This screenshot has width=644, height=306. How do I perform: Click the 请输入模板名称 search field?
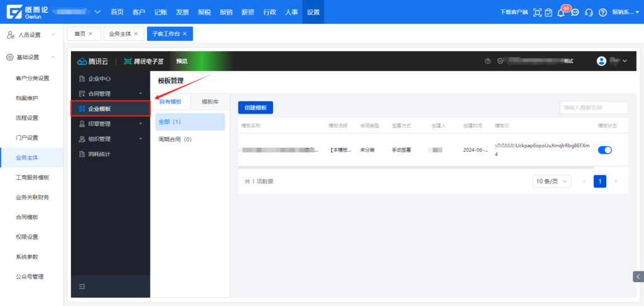[x=594, y=108]
